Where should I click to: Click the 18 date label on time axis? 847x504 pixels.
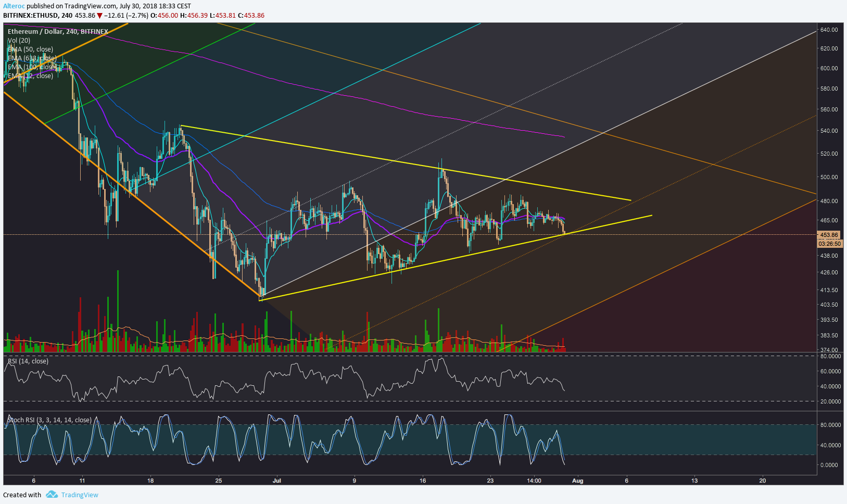(x=150, y=481)
